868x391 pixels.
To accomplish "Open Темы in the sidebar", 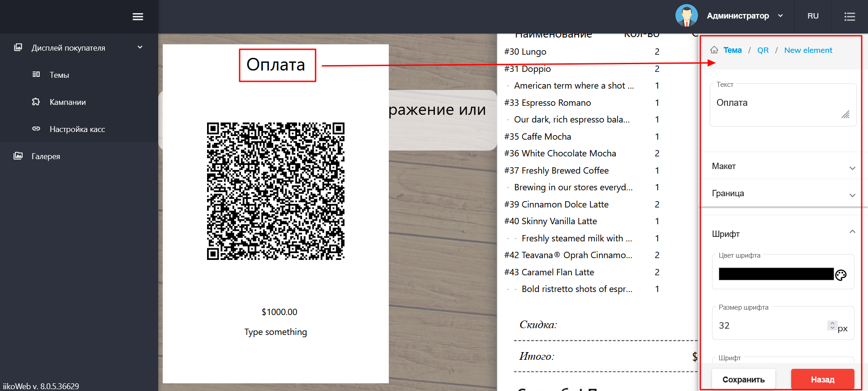I will click(x=59, y=75).
